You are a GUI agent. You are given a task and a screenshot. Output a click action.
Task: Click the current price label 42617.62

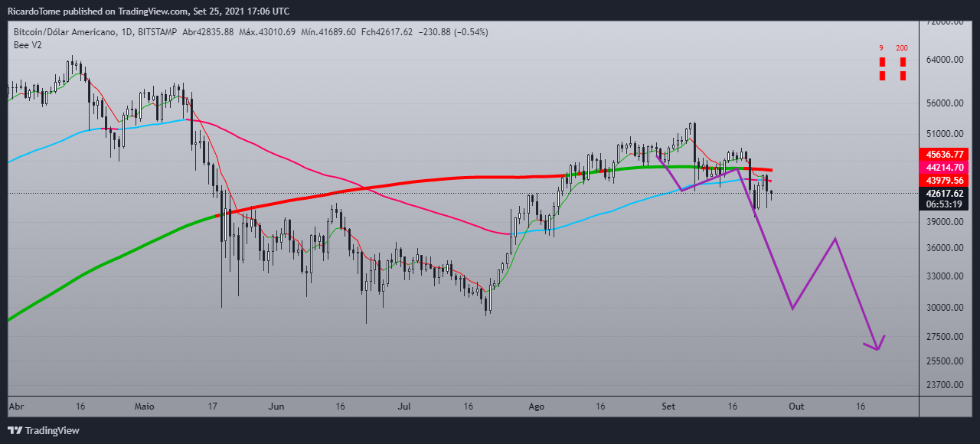pos(944,193)
